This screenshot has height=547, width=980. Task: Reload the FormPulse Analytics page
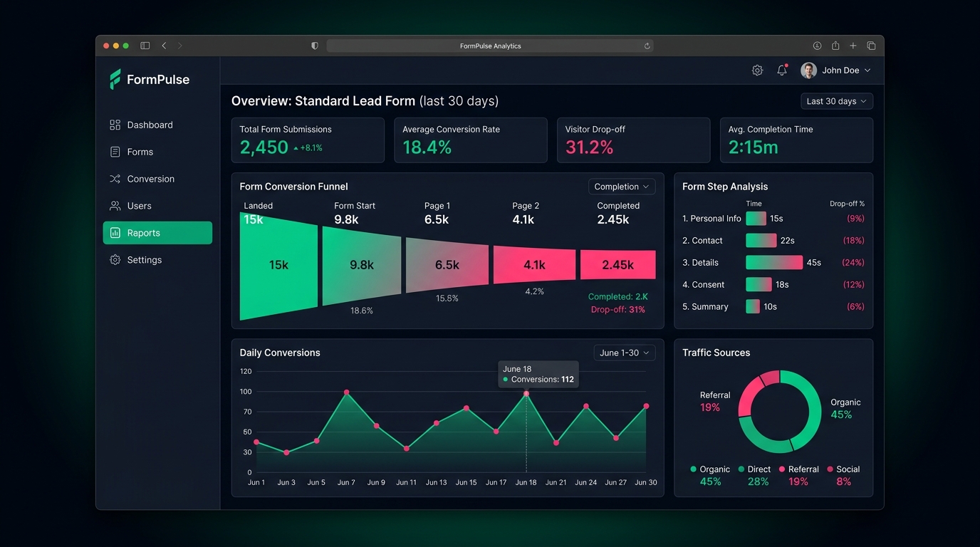click(647, 46)
